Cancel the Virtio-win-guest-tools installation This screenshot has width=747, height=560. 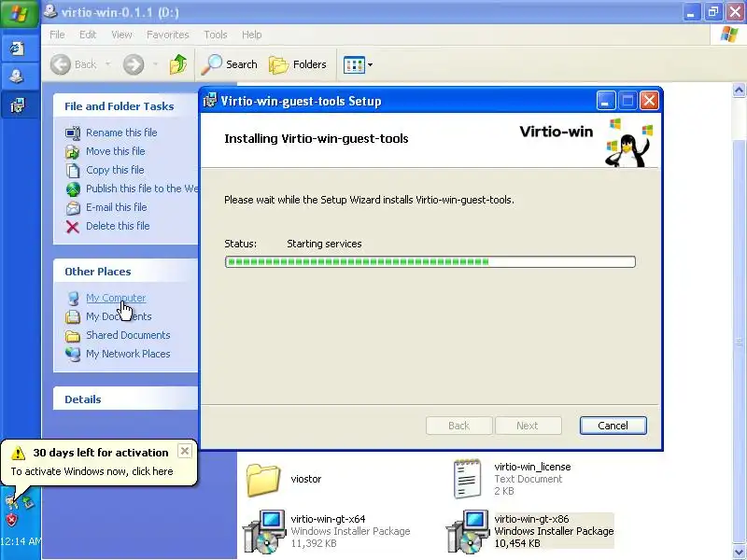(613, 426)
